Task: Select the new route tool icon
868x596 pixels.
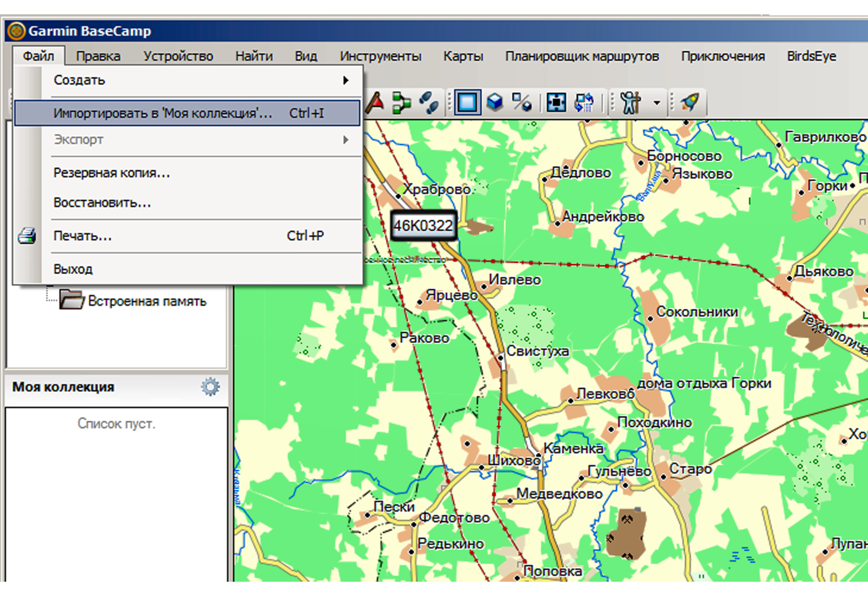Action: (401, 102)
